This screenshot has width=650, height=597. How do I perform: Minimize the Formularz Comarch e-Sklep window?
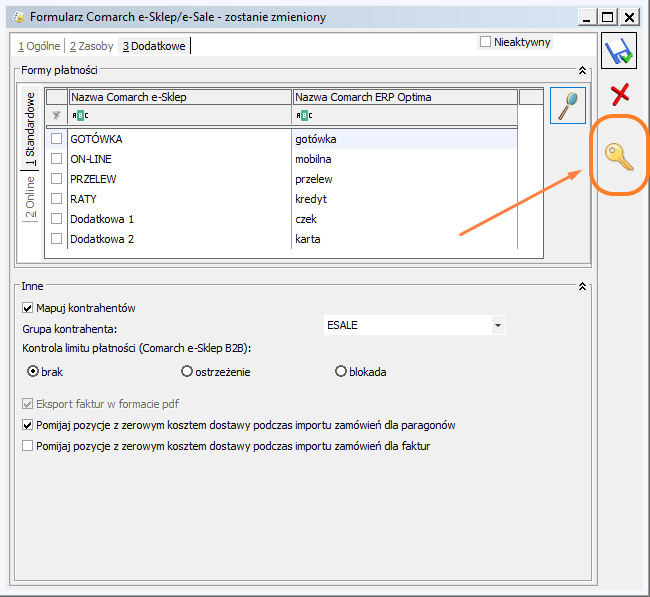(x=587, y=17)
